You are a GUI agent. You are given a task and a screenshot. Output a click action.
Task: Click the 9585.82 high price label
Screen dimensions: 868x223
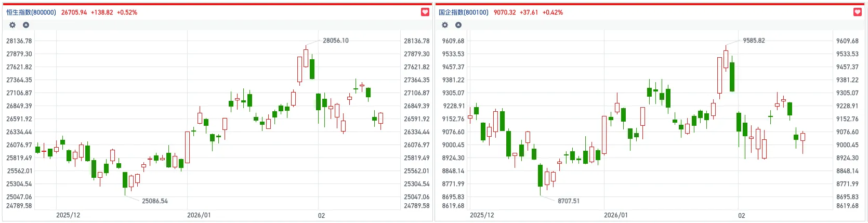(x=754, y=41)
